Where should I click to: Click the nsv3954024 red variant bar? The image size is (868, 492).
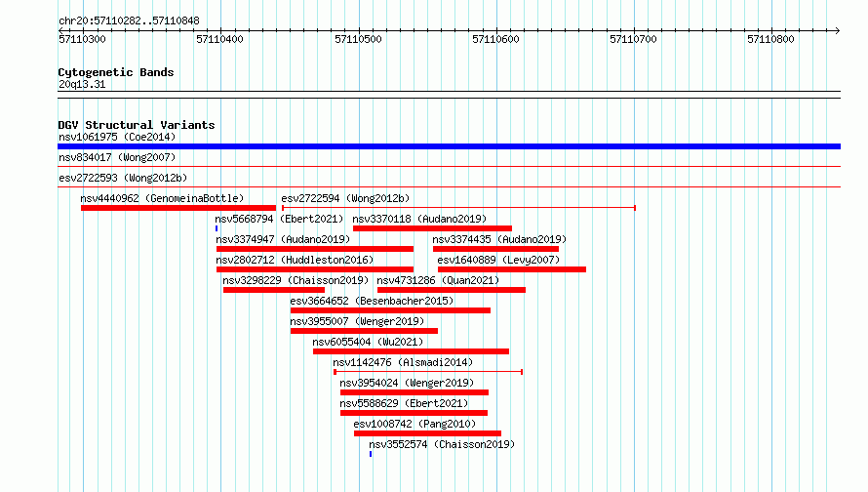414,392
